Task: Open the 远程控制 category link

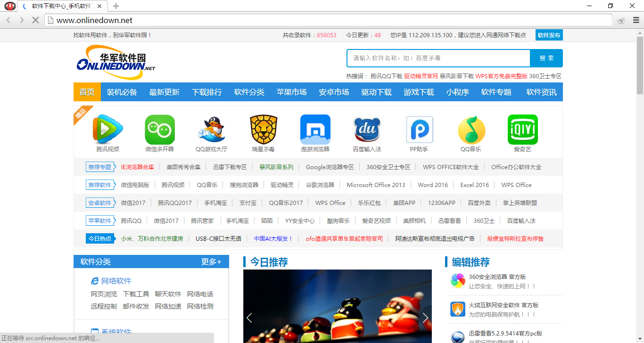Action: 104,306
